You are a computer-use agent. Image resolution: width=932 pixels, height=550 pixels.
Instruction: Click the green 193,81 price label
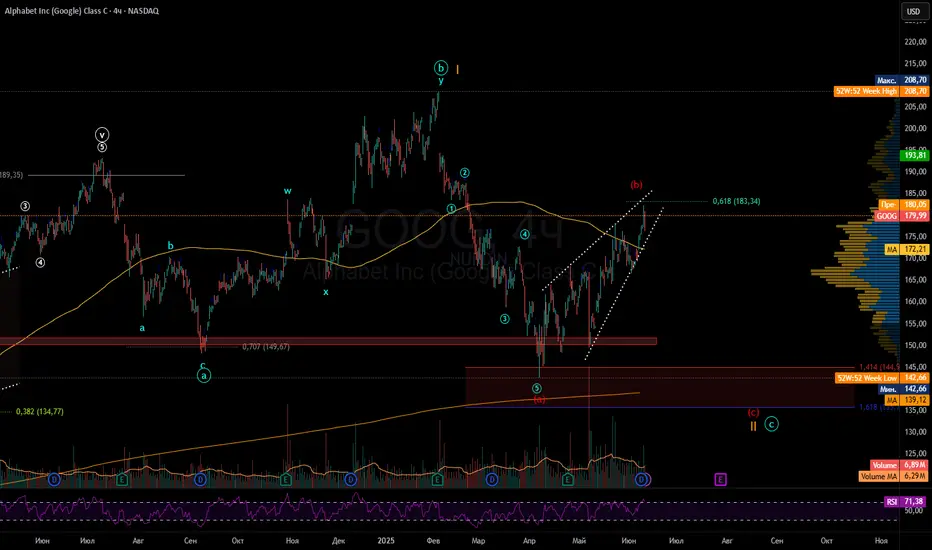[914, 155]
